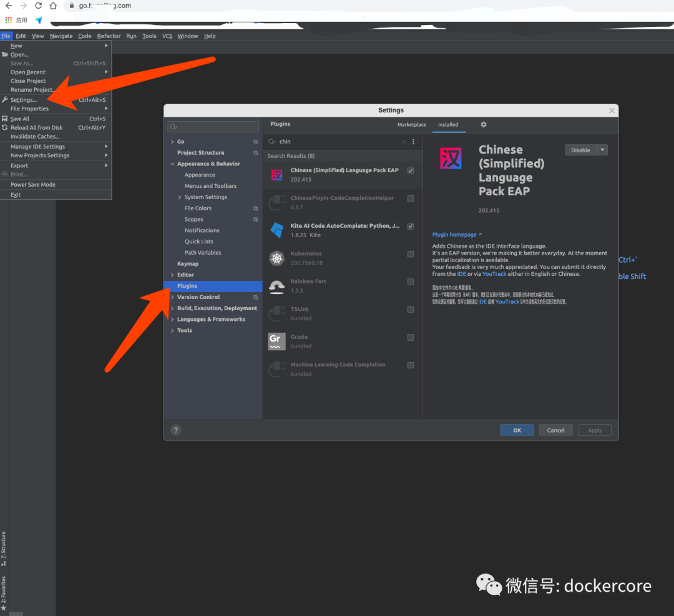This screenshot has width=674, height=616.
Task: Click the OK button
Action: 517,430
